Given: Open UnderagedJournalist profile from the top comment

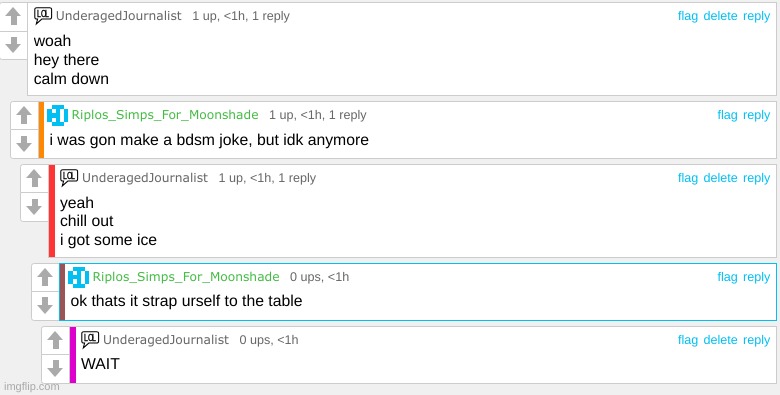Looking at the screenshot, I should tap(118, 16).
